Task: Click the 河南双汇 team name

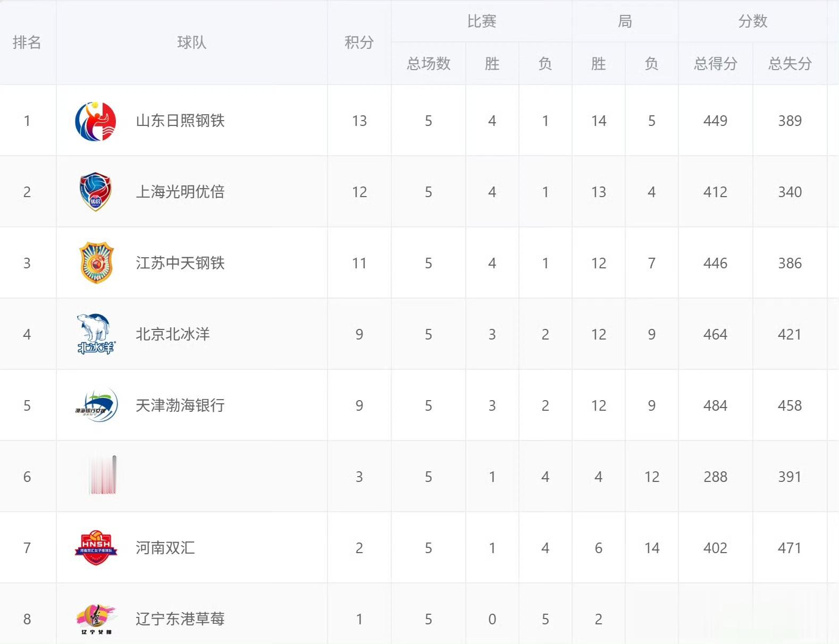Action: (x=165, y=548)
